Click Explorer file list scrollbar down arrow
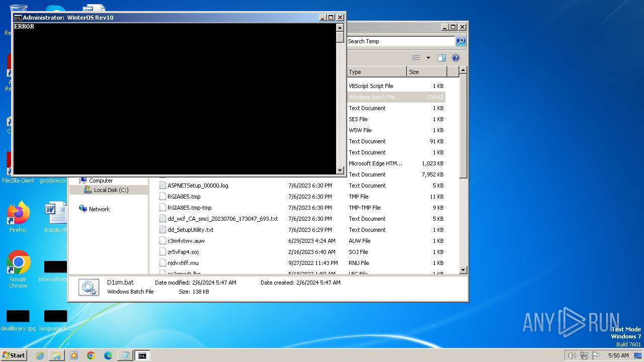 click(x=463, y=270)
